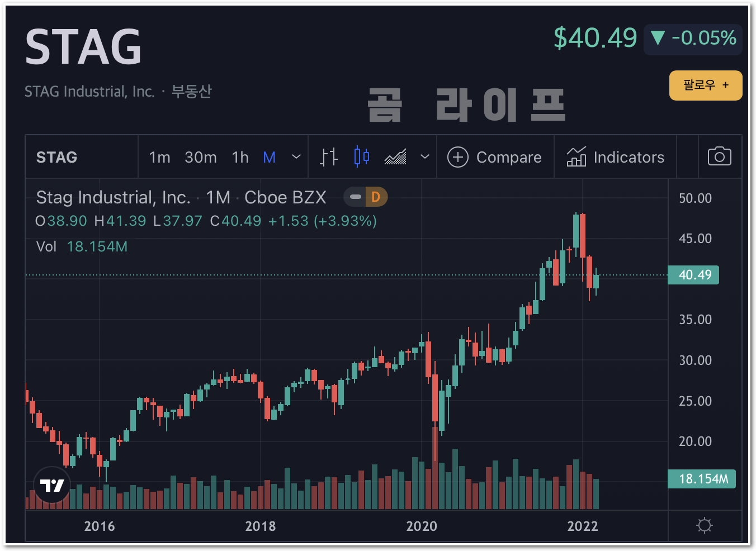
Task: Click the 50.00 price axis label
Action: coord(695,198)
